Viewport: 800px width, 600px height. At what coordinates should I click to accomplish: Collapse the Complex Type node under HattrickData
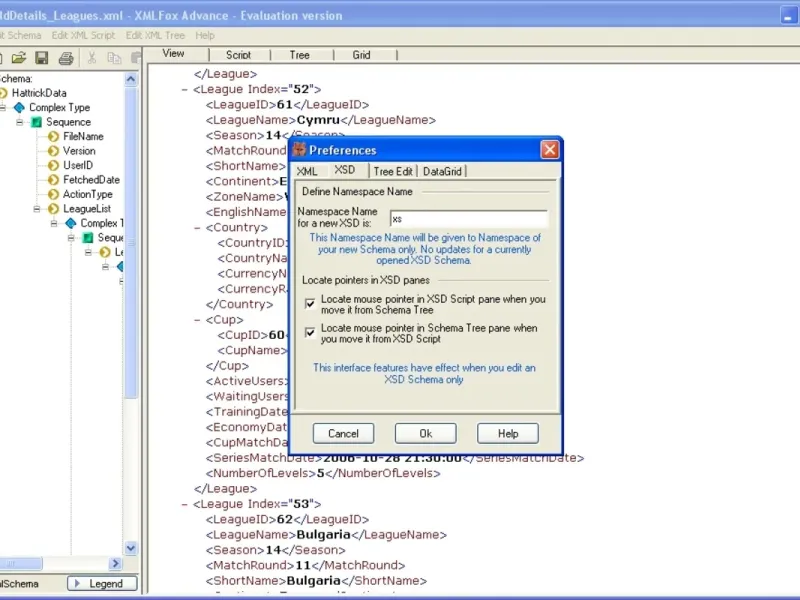click(3, 108)
